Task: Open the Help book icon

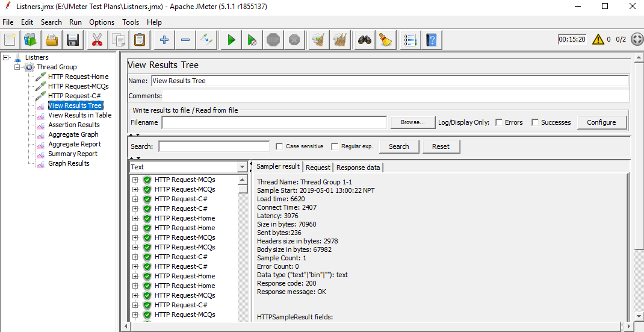Action: pos(431,40)
